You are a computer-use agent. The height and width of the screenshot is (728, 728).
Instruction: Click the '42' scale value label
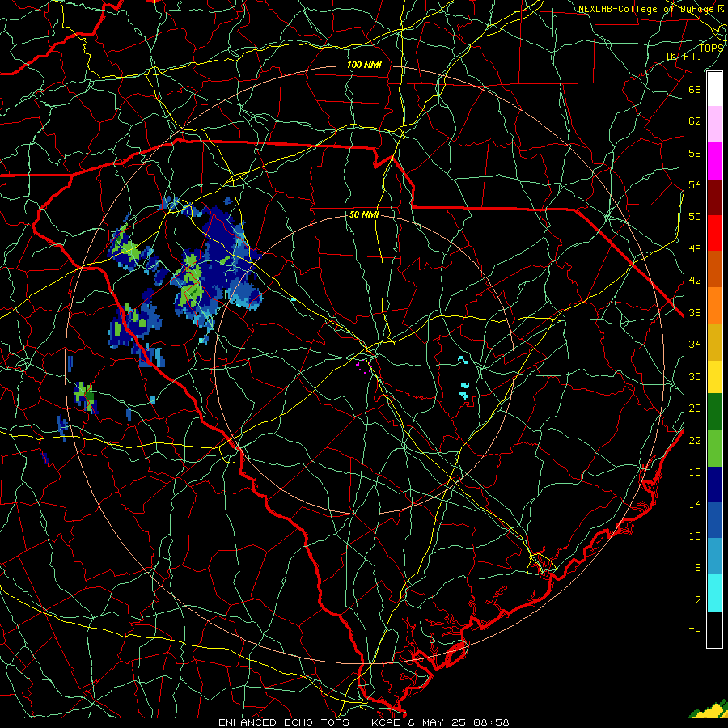(x=695, y=281)
